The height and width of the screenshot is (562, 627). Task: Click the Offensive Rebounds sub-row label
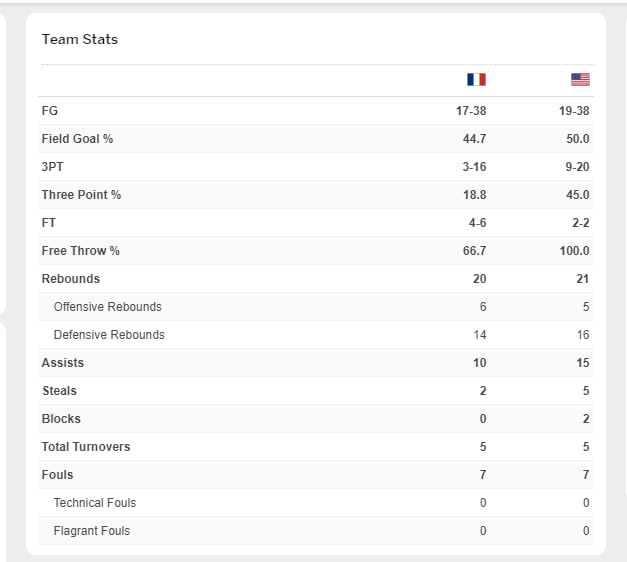(108, 307)
